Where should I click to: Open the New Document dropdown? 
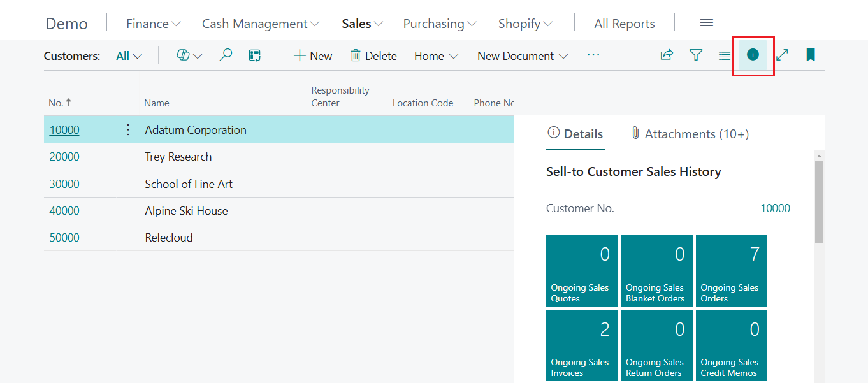[522, 56]
